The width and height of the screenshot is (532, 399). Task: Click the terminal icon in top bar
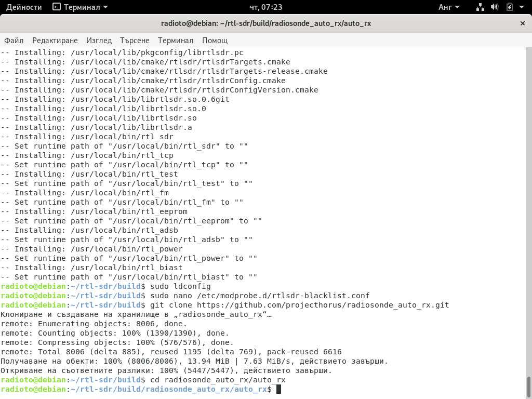click(x=56, y=7)
